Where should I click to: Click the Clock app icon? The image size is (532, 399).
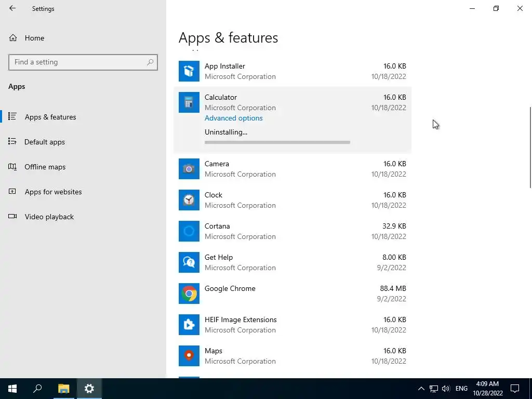pos(189,200)
